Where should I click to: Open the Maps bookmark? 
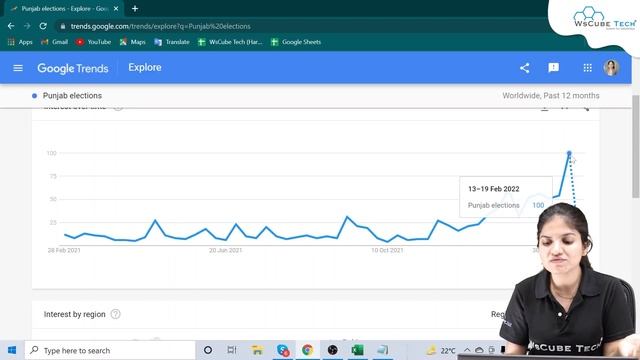(x=132, y=42)
